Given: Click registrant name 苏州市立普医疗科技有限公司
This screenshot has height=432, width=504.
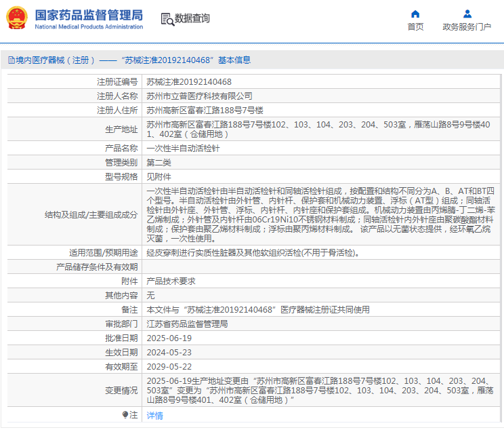Looking at the screenshot, I should 199,96.
